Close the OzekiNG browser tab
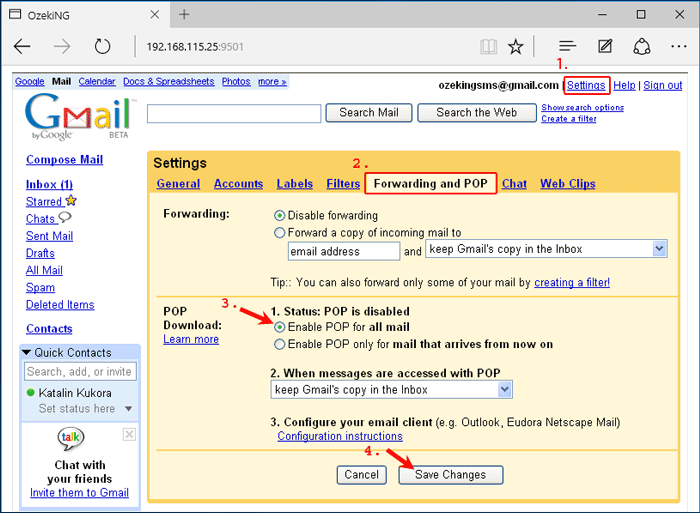Viewport: 700px width, 513px height. tap(154, 15)
